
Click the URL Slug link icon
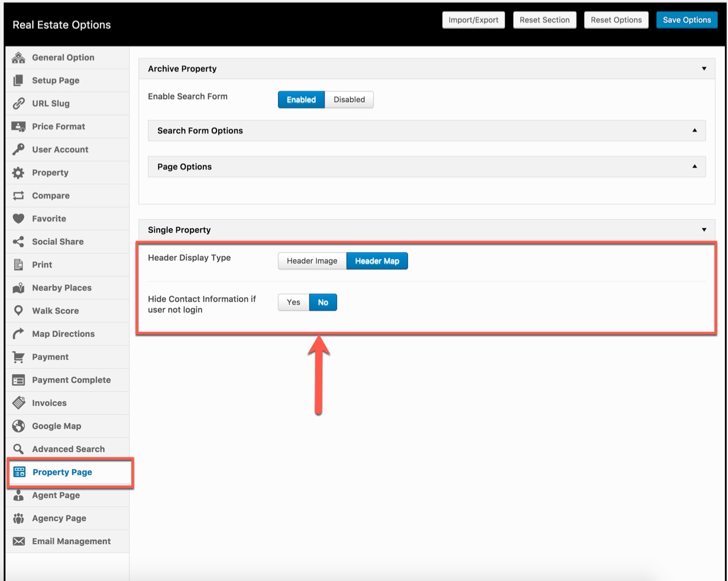(x=18, y=103)
